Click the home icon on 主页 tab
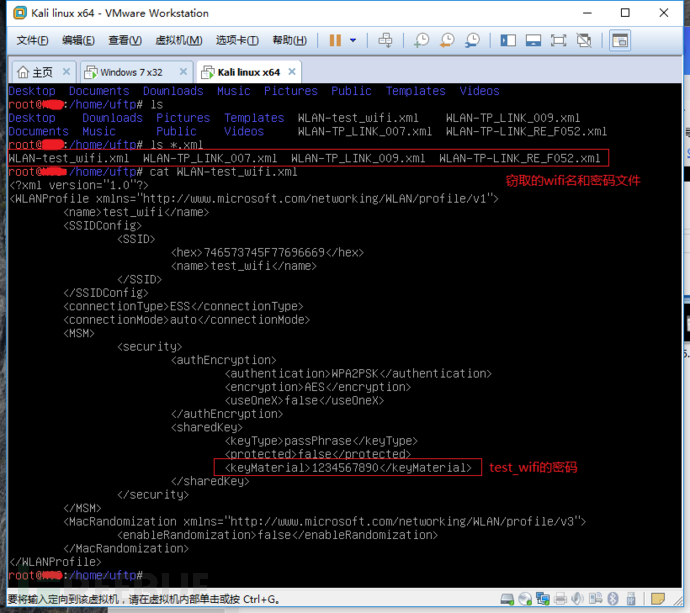690x613 pixels. (x=23, y=72)
